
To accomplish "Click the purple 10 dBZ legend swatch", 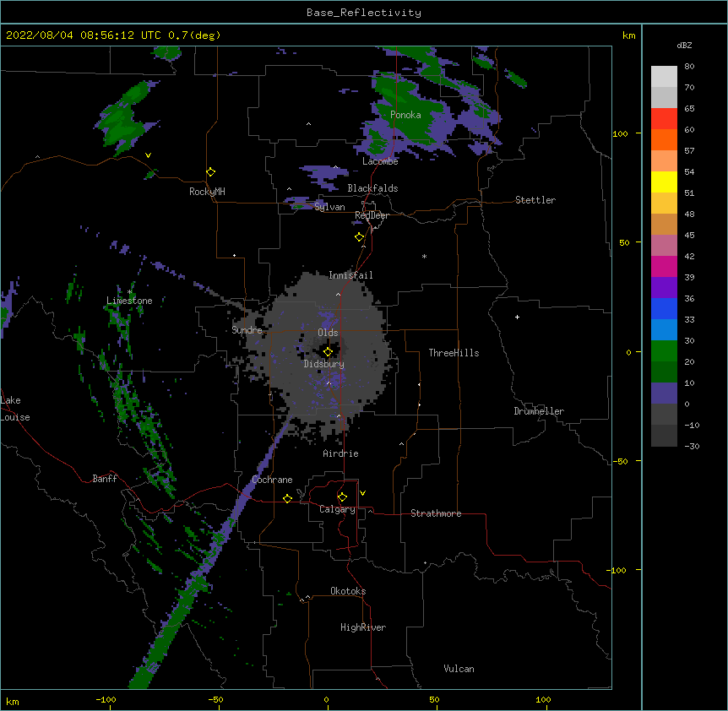I will (x=664, y=393).
